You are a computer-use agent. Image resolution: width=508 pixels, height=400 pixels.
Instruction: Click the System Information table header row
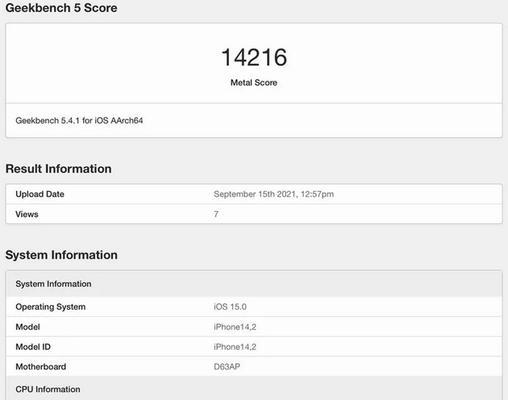(254, 284)
